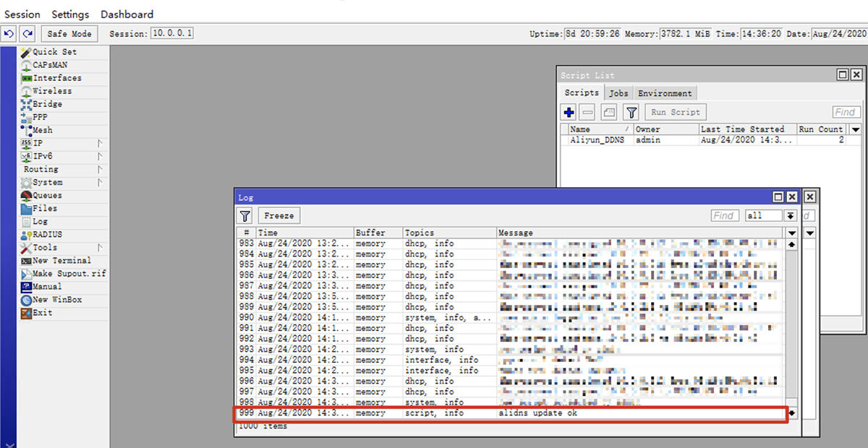Open Quick Set from sidebar

[54, 52]
